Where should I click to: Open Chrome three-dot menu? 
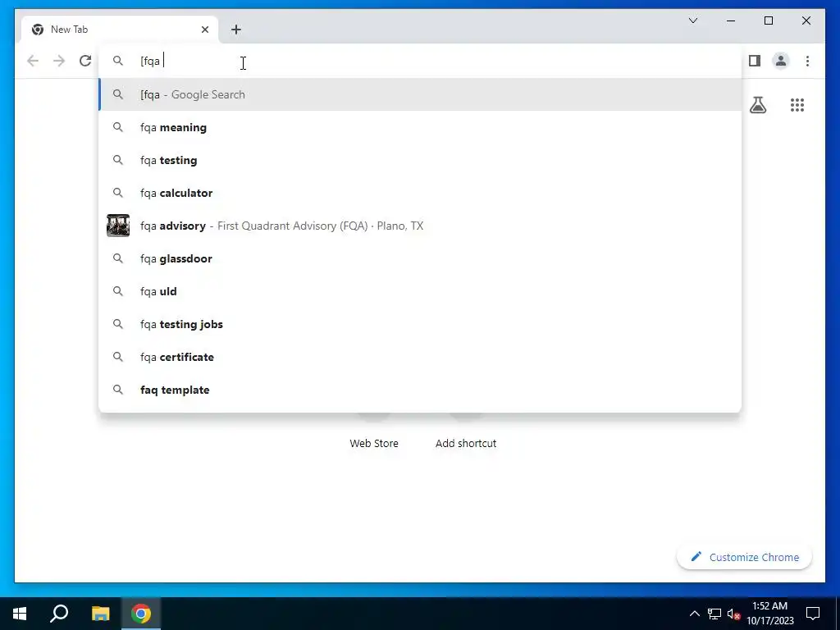pyautogui.click(x=807, y=61)
